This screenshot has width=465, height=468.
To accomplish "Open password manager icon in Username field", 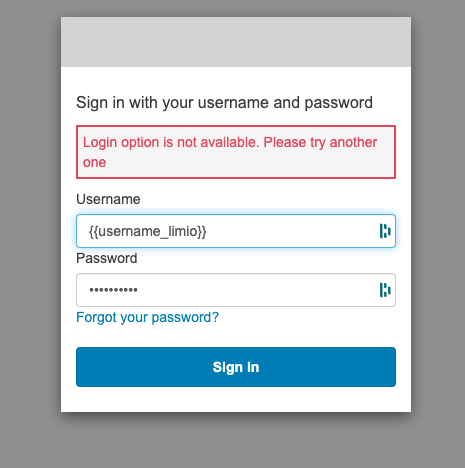I will (x=385, y=231).
